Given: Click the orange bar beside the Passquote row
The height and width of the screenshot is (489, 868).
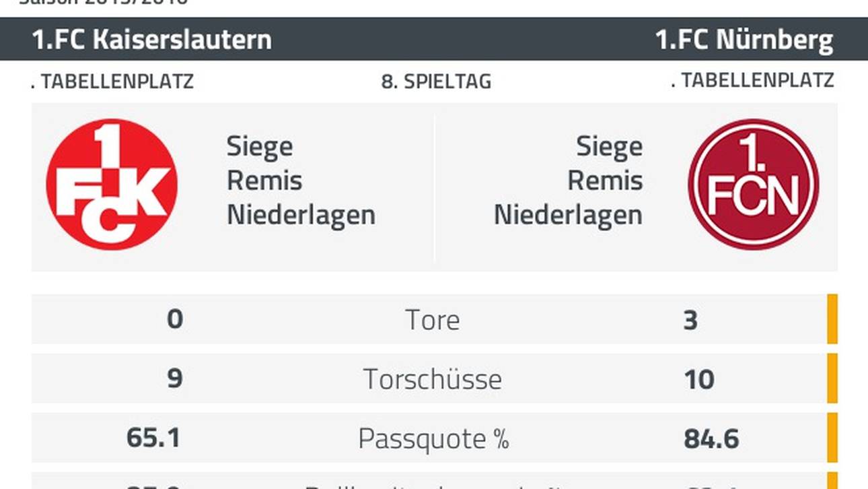Looking at the screenshot, I should 832,438.
